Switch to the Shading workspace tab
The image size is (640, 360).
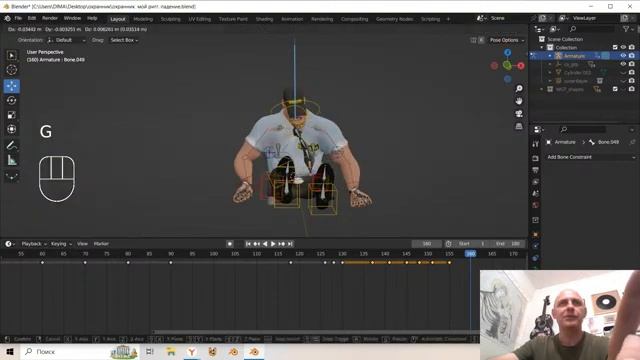click(264, 19)
